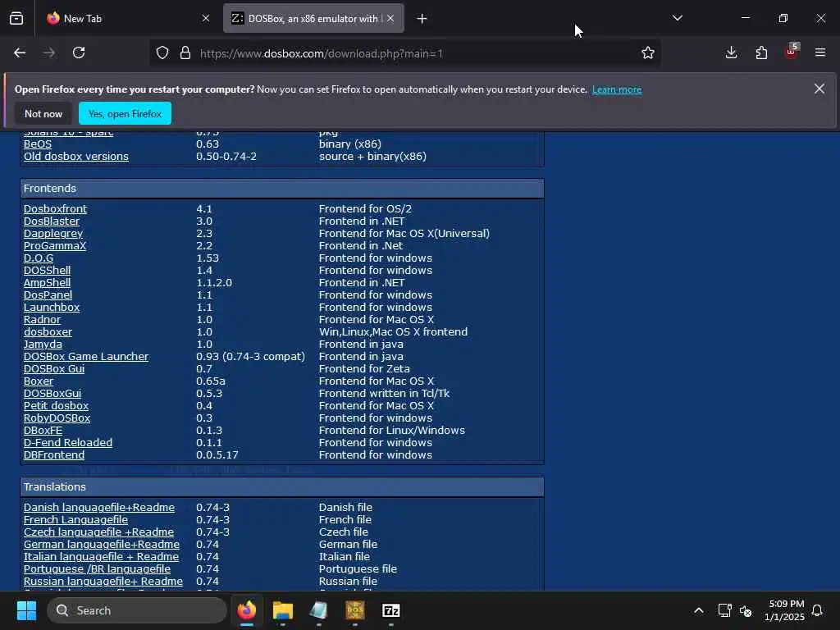The width and height of the screenshot is (840, 630).
Task: Switch to the DOSBox tab
Action: pyautogui.click(x=313, y=18)
